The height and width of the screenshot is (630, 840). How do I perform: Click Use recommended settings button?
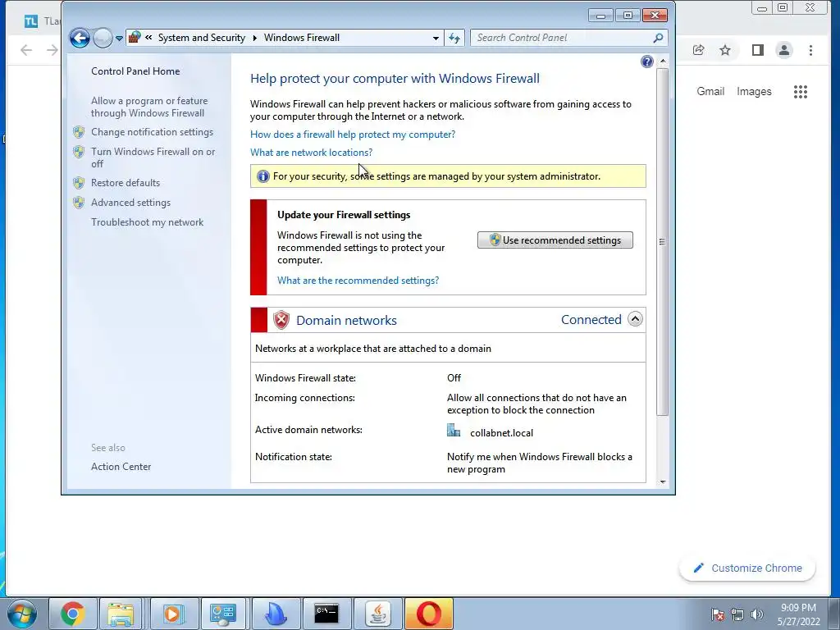555,240
